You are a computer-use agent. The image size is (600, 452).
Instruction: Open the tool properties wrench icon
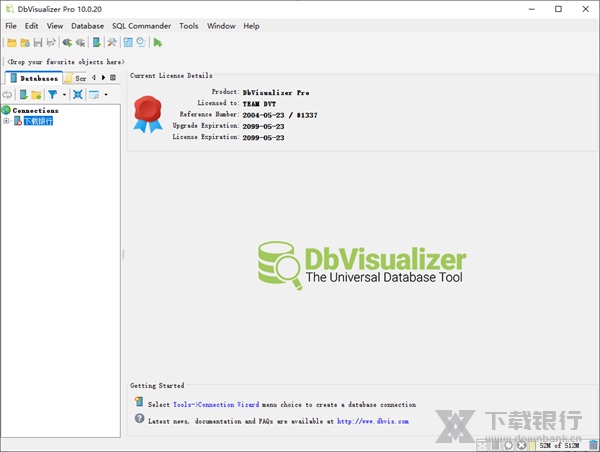click(112, 43)
